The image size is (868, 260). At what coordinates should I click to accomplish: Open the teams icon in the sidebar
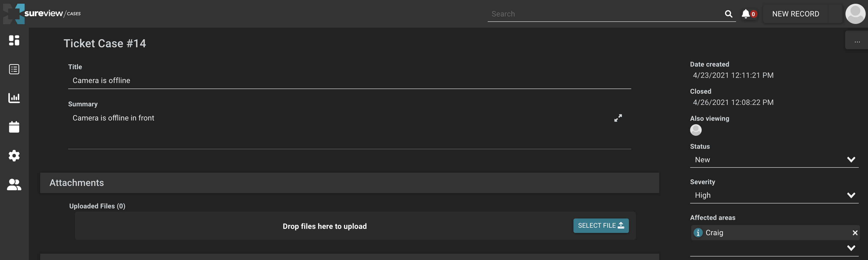click(14, 184)
